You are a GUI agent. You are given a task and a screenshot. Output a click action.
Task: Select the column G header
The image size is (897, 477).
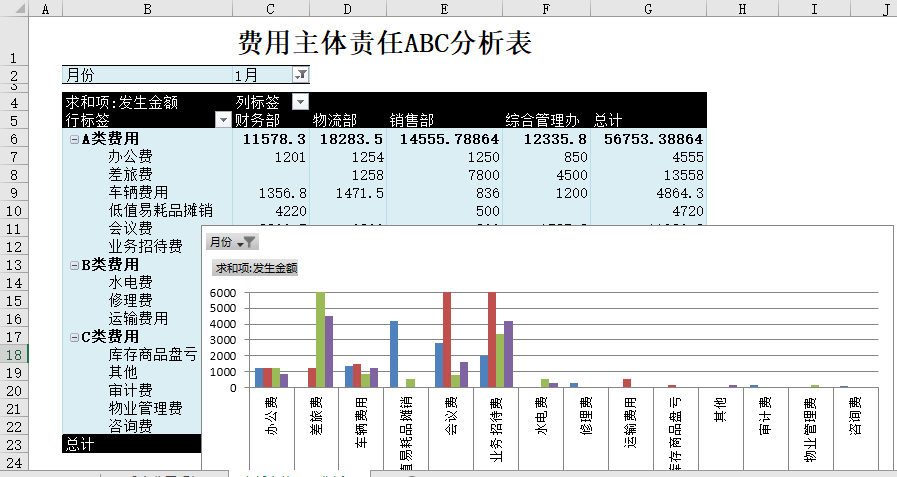pyautogui.click(x=649, y=9)
